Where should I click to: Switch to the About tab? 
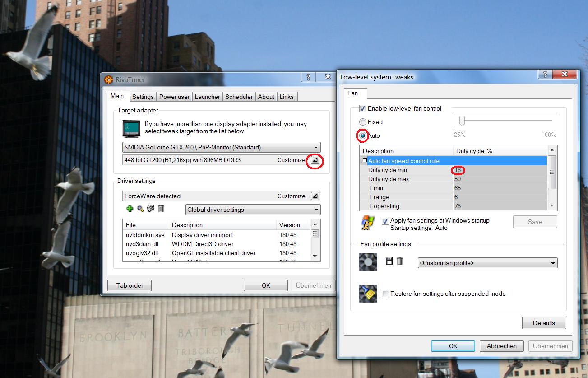click(x=266, y=97)
